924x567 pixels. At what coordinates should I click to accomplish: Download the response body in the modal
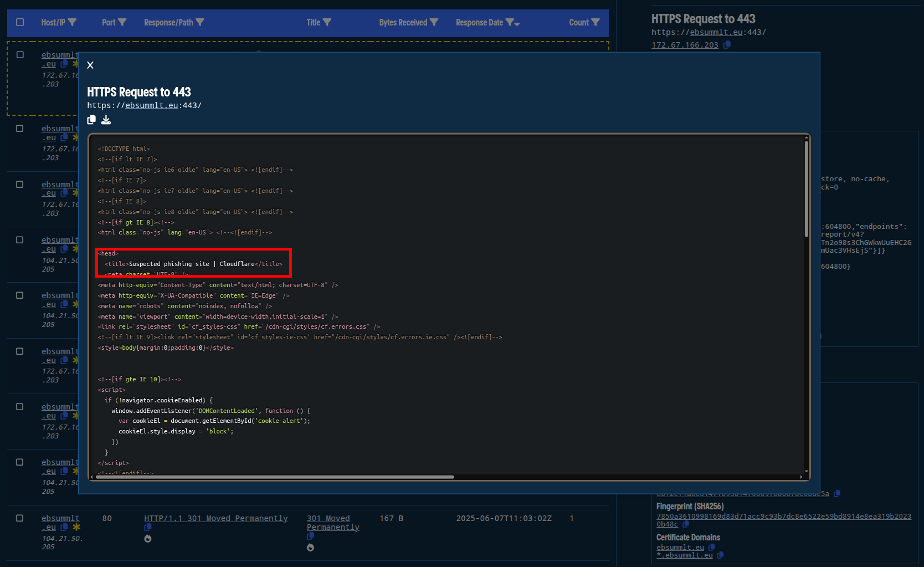(106, 120)
